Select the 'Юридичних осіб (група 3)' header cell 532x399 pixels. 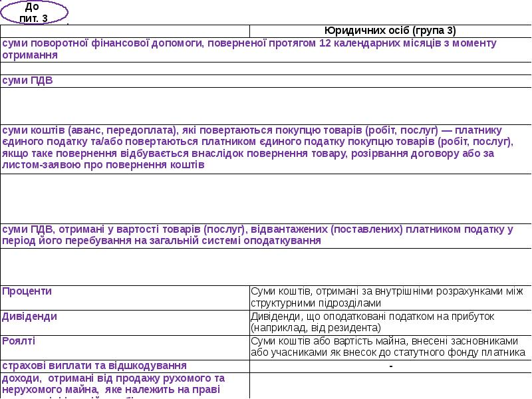tap(390, 31)
